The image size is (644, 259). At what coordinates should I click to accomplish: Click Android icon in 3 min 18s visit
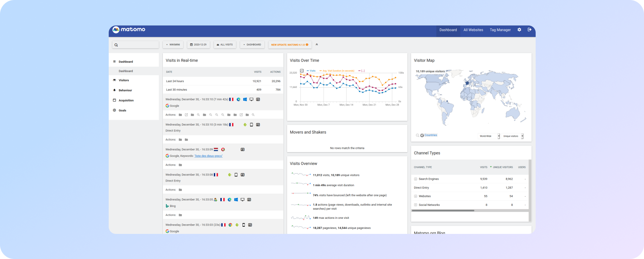click(x=245, y=124)
